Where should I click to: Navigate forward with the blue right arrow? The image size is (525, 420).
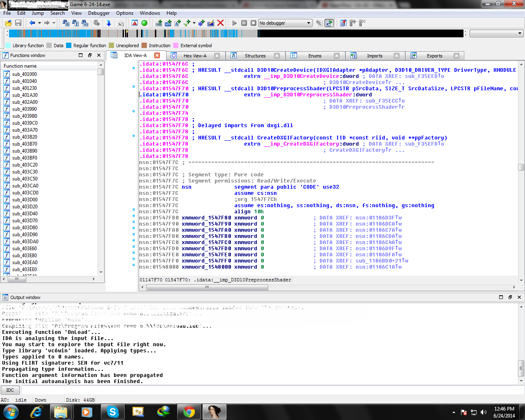pyautogui.click(x=47, y=23)
